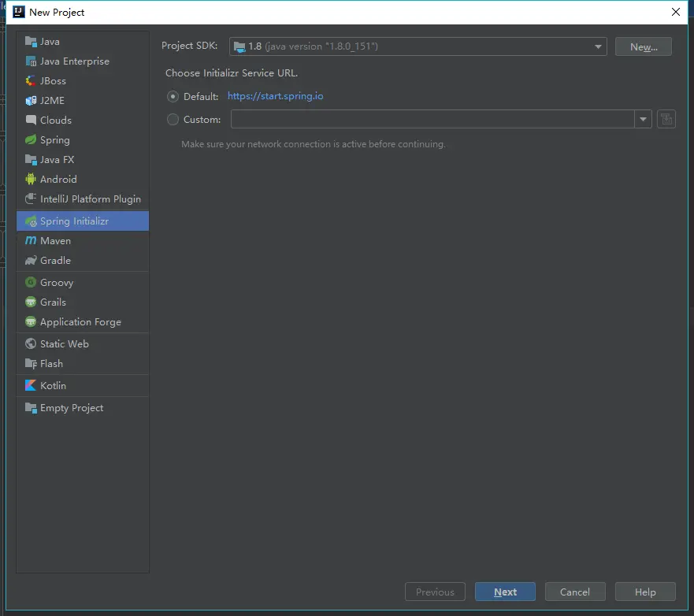Click the IntelliJ logo in title bar
Image resolution: width=694 pixels, height=616 pixels.
point(19,12)
